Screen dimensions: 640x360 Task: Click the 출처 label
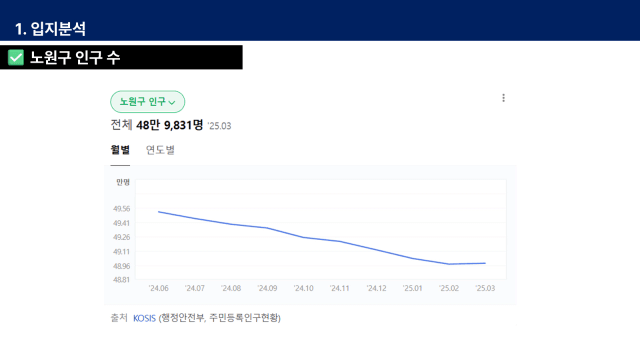[x=119, y=318]
